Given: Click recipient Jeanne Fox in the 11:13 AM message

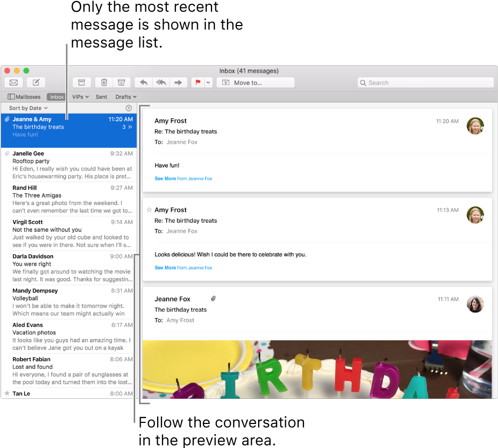Looking at the screenshot, I should [x=182, y=231].
